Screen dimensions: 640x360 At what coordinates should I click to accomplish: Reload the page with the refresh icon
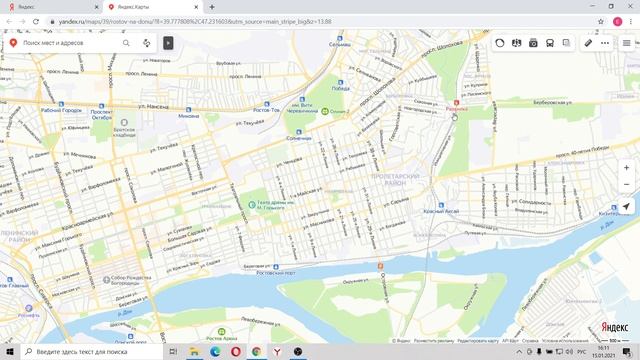coord(36,22)
